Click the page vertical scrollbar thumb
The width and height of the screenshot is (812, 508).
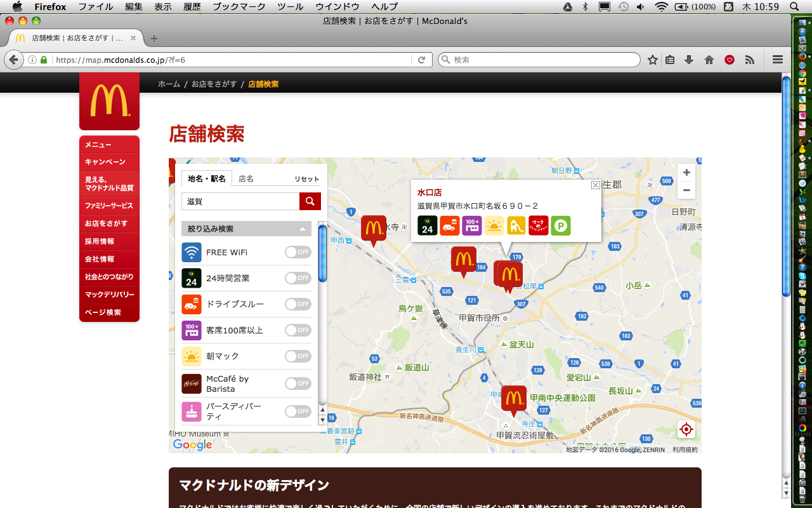[x=787, y=185]
